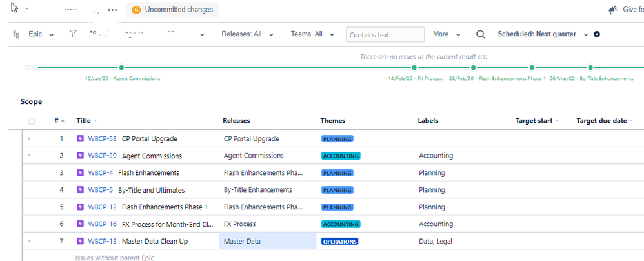644x261 pixels.
Task: Click the epic icon next to WBCP-29
Action: click(81, 155)
